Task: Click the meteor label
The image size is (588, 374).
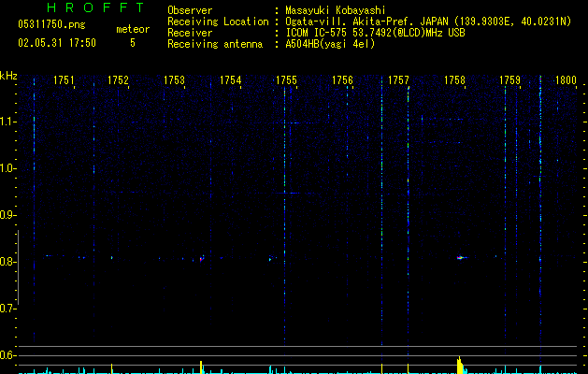Action: click(x=133, y=29)
